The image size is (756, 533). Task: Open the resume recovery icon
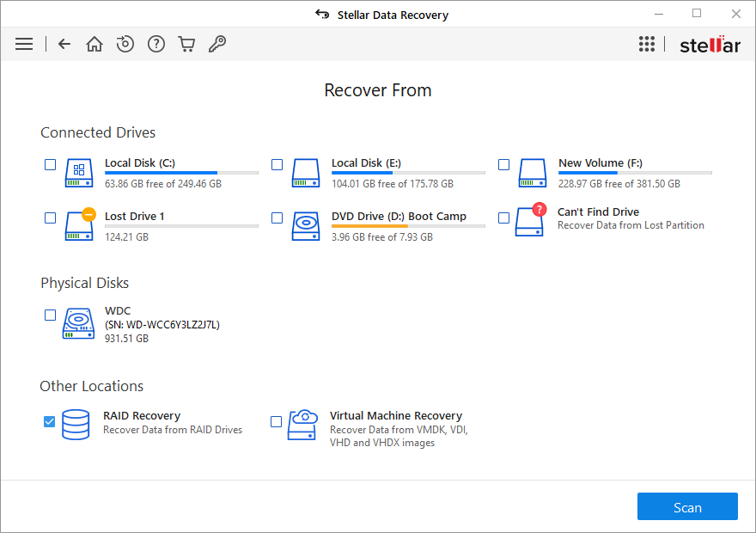click(125, 44)
